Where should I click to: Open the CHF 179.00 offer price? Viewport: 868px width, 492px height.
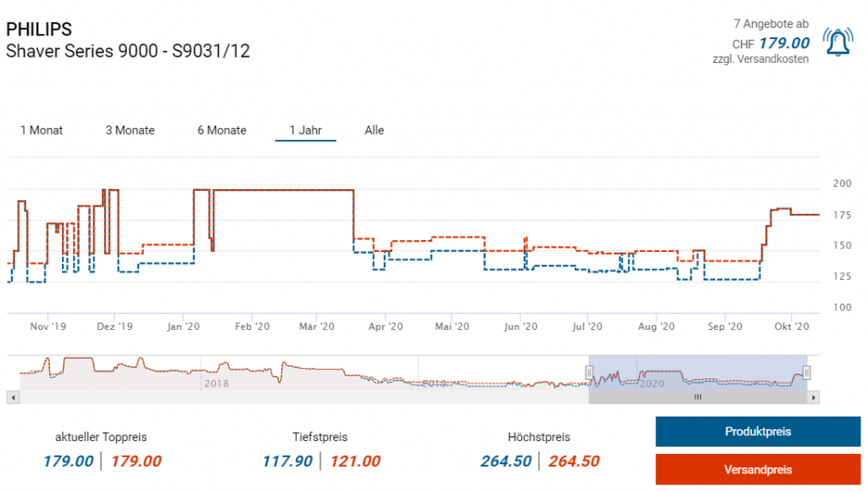click(782, 43)
